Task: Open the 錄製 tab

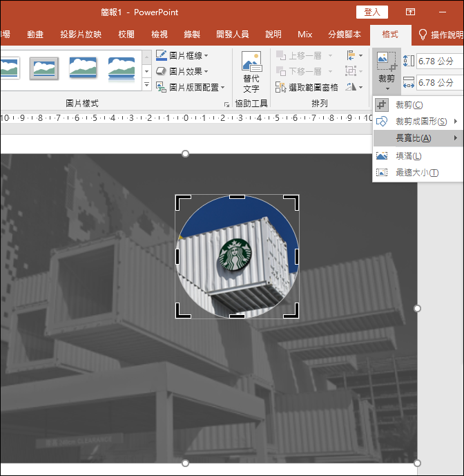Action: coord(192,35)
